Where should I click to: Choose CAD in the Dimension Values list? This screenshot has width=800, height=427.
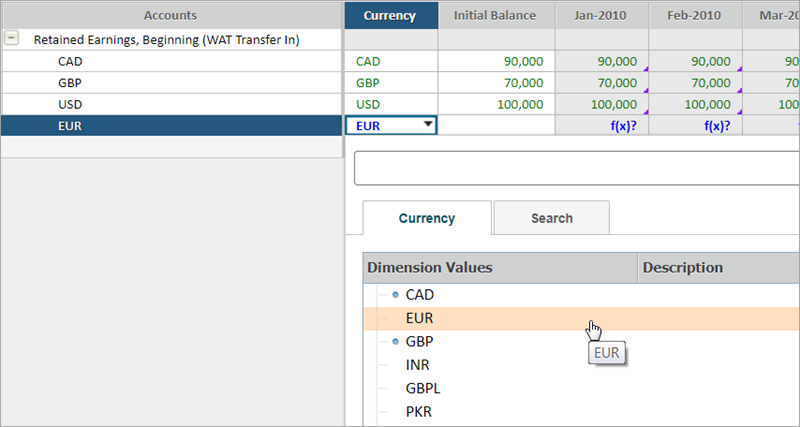(x=419, y=295)
